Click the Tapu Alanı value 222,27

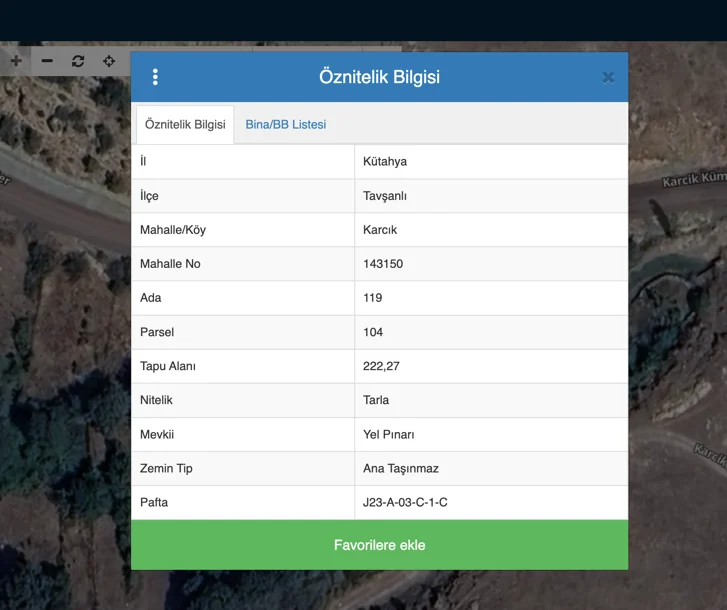point(381,366)
